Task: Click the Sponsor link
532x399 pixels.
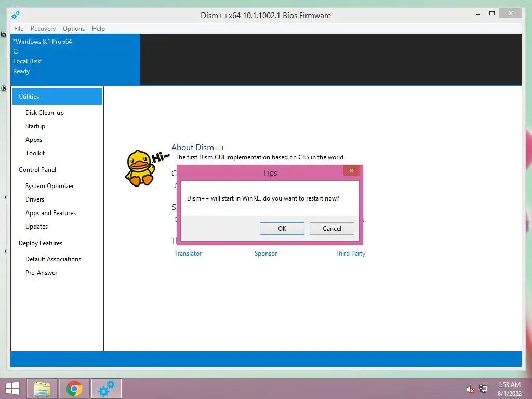Action: click(265, 254)
